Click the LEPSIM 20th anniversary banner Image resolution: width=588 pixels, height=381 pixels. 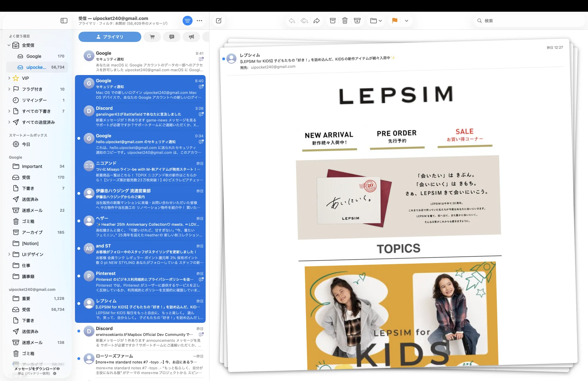399,197
